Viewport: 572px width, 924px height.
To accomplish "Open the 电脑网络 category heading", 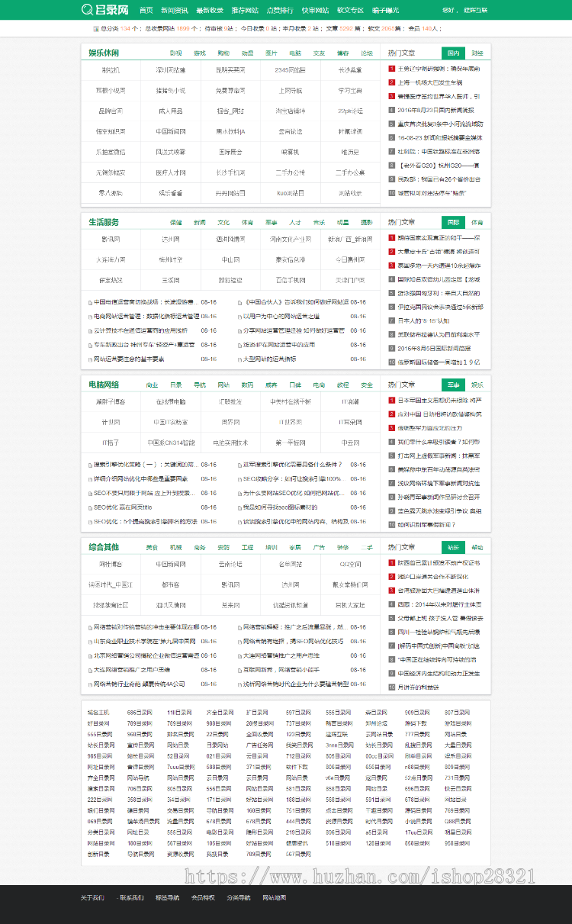I will coord(104,384).
